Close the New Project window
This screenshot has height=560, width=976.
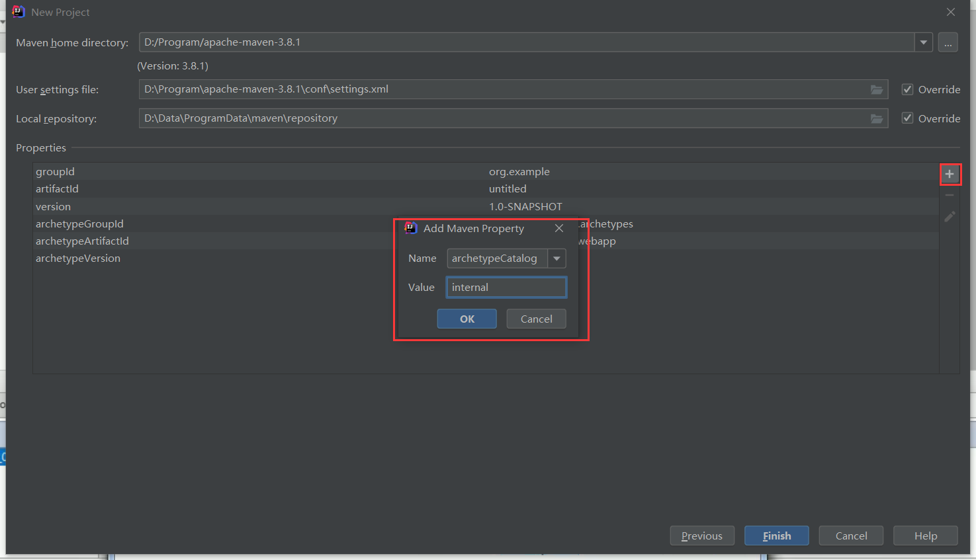coord(951,12)
